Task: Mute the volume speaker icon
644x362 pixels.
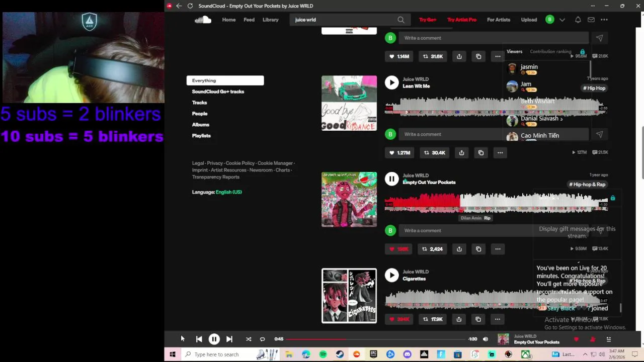Action: 486,339
